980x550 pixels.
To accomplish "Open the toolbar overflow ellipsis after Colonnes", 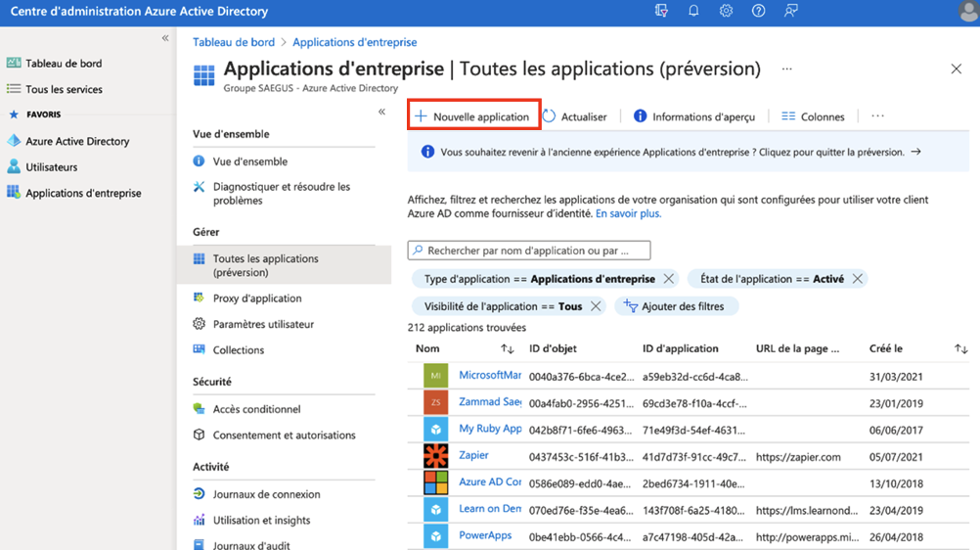I will pyautogui.click(x=877, y=116).
